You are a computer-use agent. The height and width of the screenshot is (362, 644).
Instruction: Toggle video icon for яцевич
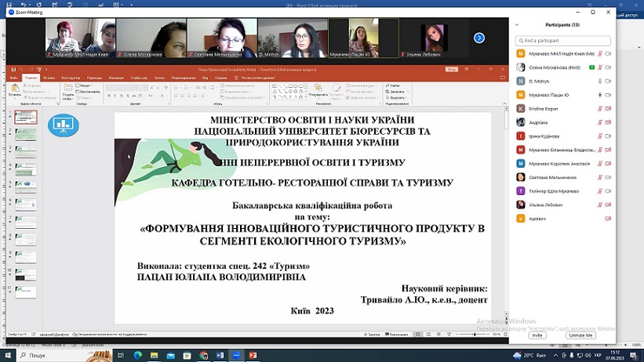tap(608, 219)
